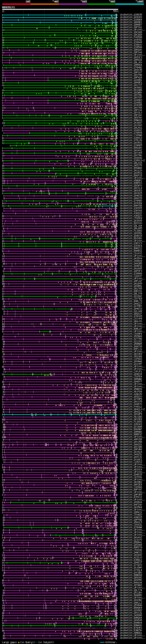
Task: Select the UniRef100_Q39835 hit label
Action: click(x=131, y=15)
